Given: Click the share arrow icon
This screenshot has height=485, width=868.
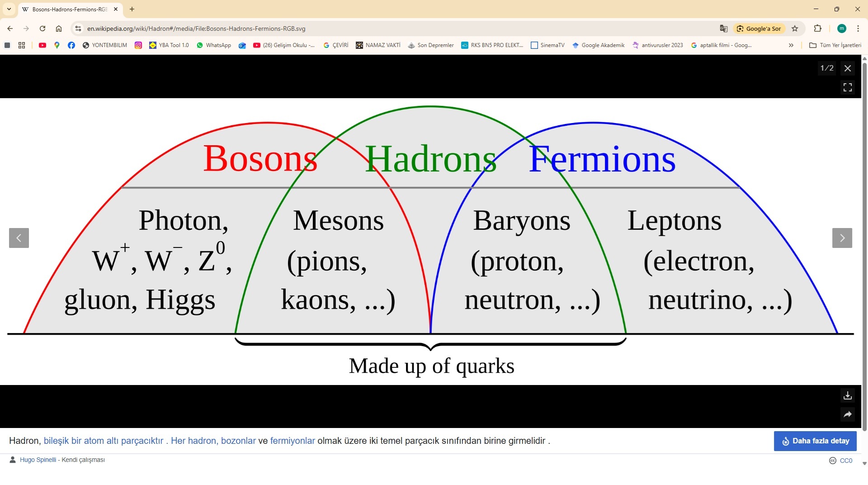Looking at the screenshot, I should click(848, 414).
